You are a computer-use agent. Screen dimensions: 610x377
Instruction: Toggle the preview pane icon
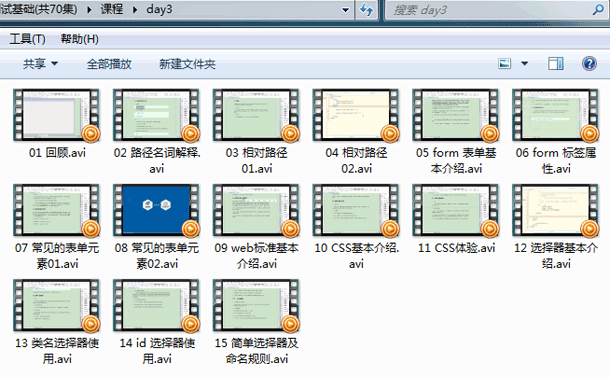click(x=556, y=63)
